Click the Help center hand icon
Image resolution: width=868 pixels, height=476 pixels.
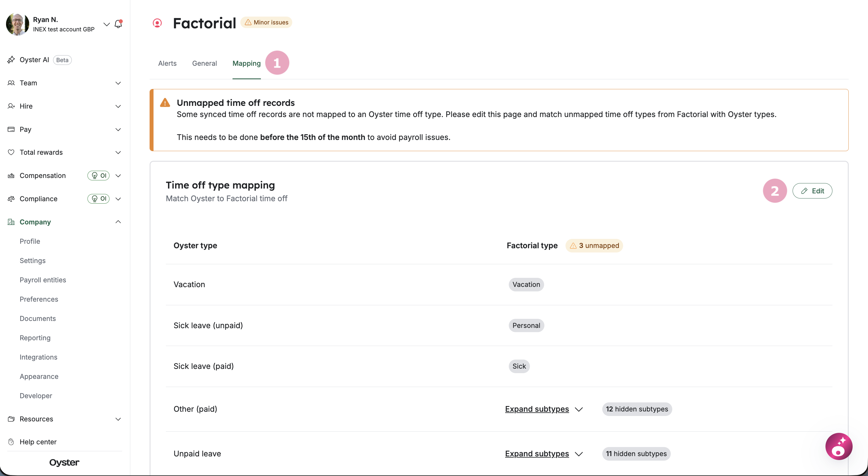[x=11, y=442]
